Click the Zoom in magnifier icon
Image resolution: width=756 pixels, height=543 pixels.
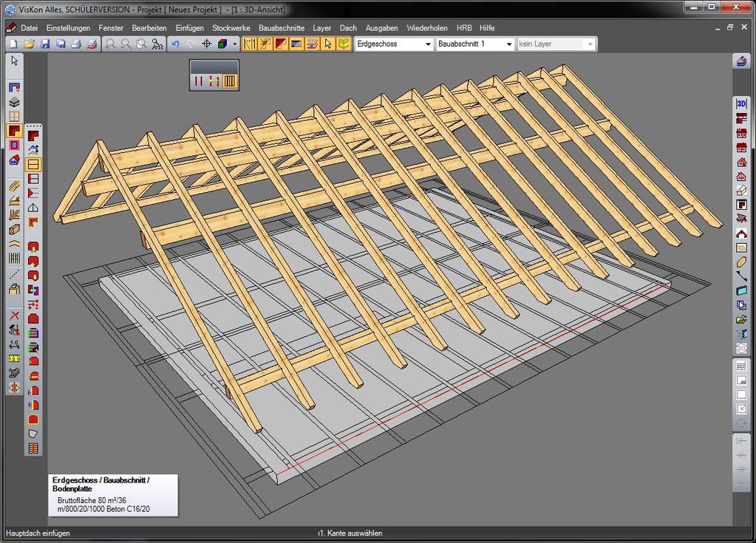tap(110, 44)
